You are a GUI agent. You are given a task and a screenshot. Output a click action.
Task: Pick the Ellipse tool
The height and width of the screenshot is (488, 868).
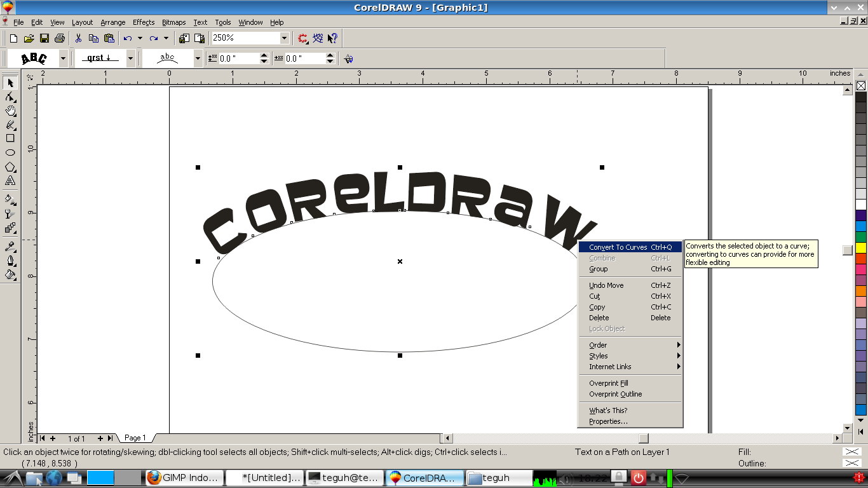[x=10, y=152]
